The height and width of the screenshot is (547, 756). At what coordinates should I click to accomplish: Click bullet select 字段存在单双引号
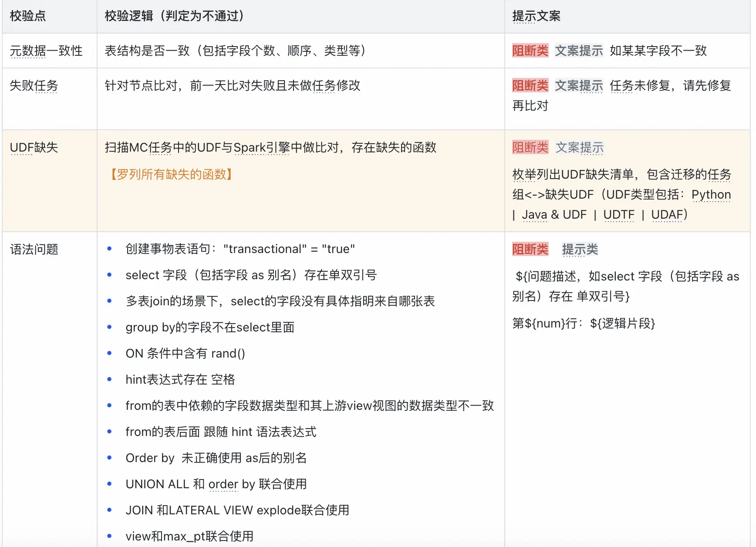[251, 275]
